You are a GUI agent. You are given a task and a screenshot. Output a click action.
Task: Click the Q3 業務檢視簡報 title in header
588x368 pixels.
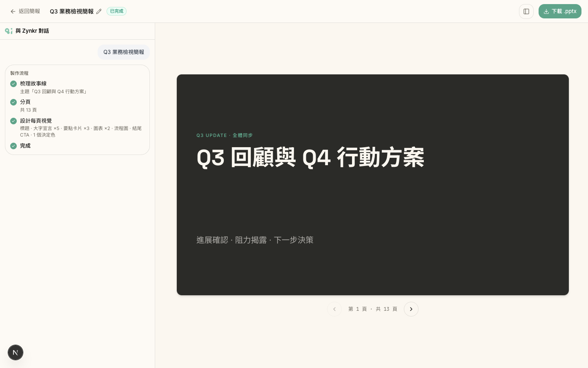(71, 11)
